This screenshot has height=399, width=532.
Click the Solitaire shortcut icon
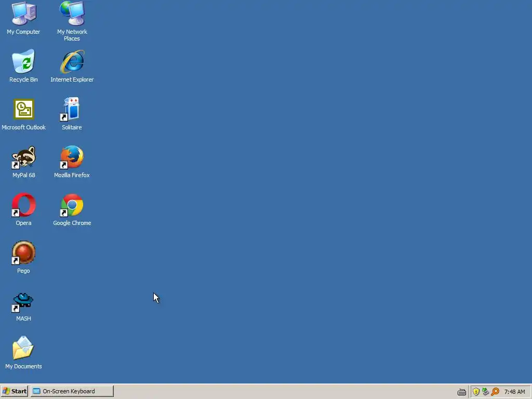point(70,109)
